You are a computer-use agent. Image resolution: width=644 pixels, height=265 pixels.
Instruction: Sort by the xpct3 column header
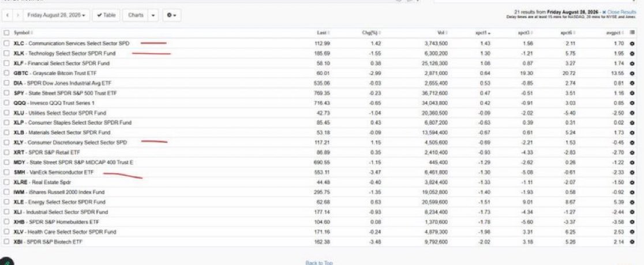(x=526, y=32)
